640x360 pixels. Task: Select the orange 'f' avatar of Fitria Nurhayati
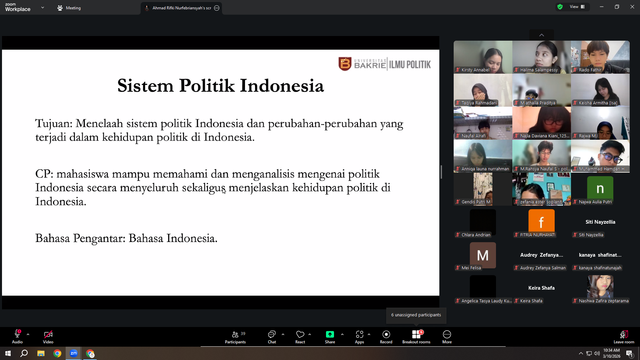click(541, 221)
